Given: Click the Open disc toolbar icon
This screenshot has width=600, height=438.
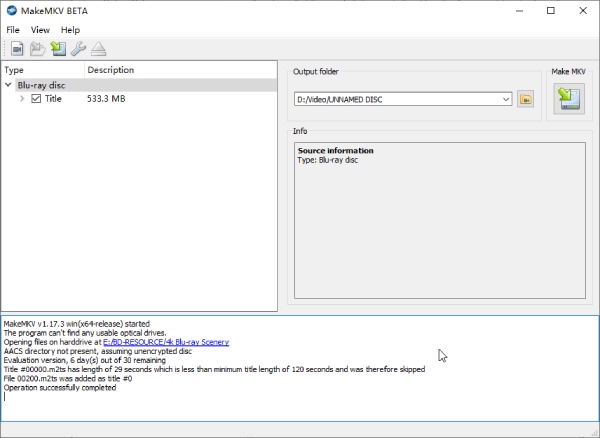Looking at the screenshot, I should [x=38, y=49].
